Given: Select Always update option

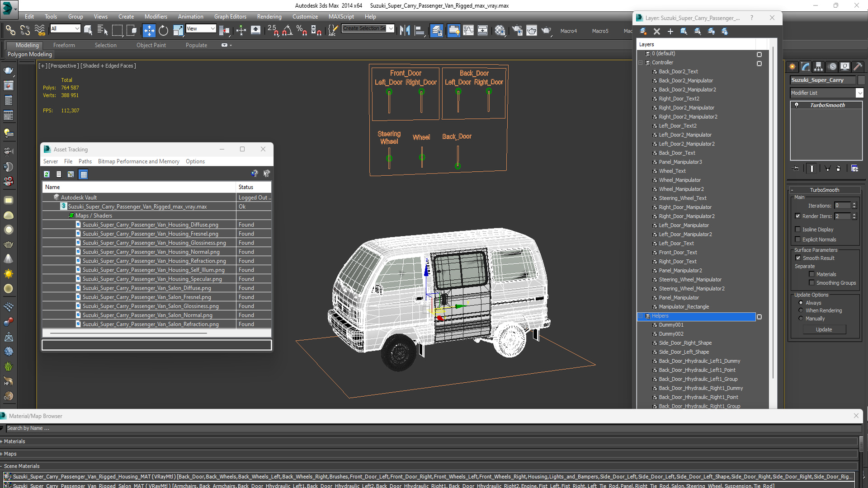Looking at the screenshot, I should coord(801,303).
